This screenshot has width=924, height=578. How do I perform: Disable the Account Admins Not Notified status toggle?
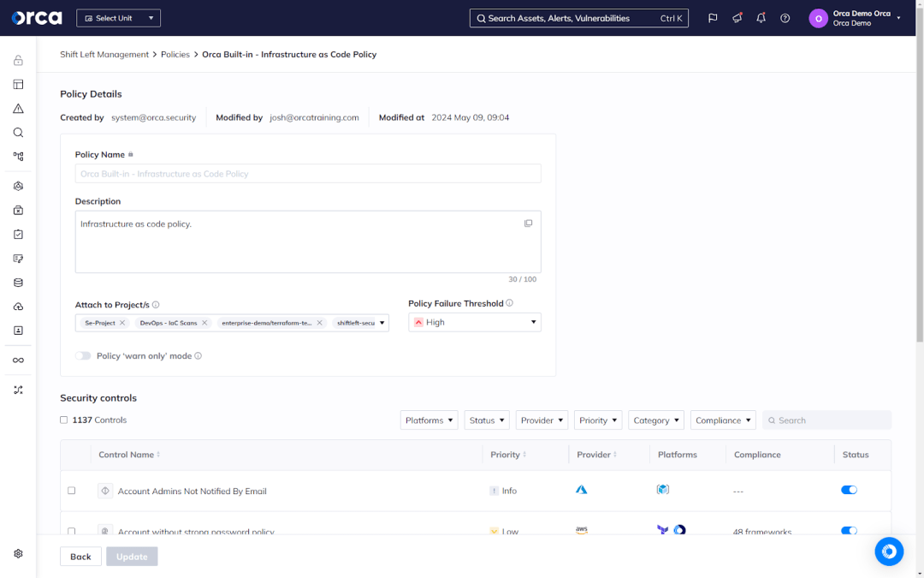pos(849,490)
